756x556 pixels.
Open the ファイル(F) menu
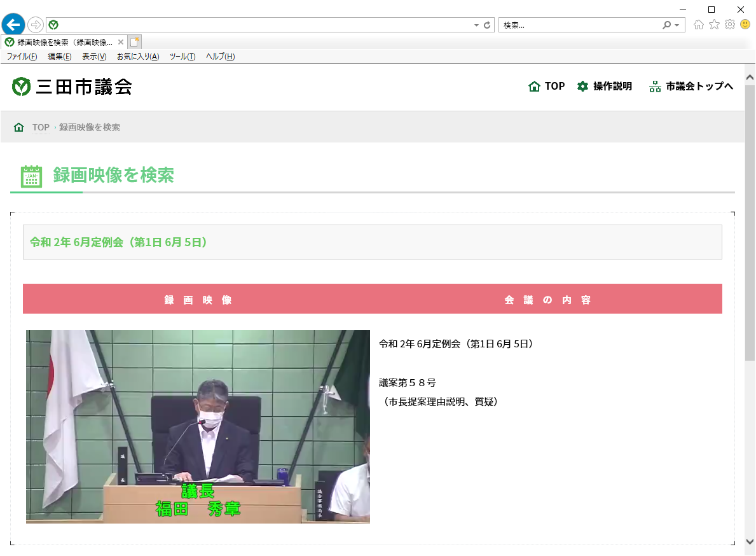coord(22,57)
